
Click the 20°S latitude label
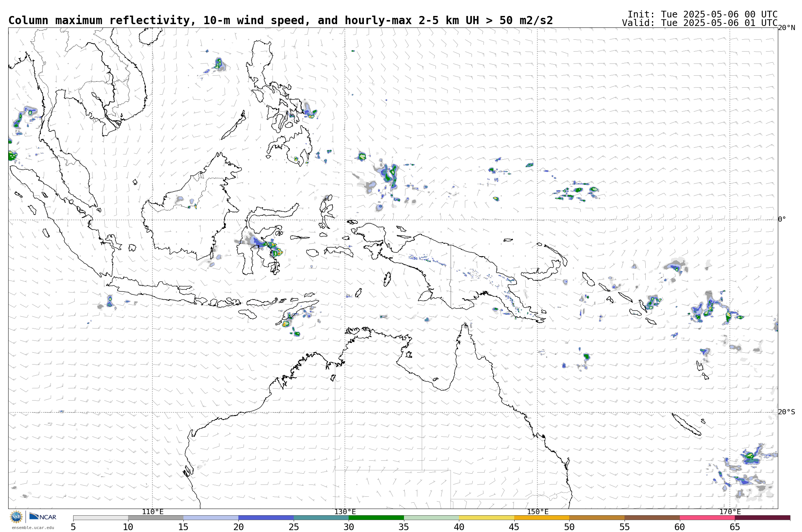point(786,412)
